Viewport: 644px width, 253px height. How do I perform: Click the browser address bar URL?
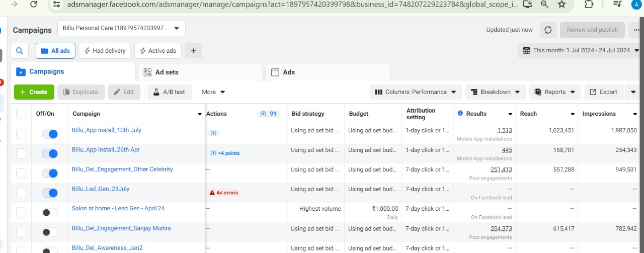point(282,5)
